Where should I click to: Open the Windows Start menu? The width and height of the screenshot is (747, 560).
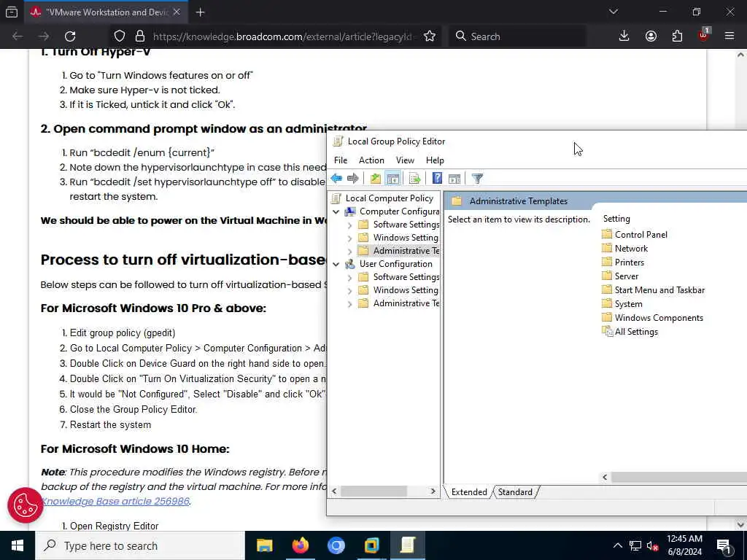click(18, 545)
